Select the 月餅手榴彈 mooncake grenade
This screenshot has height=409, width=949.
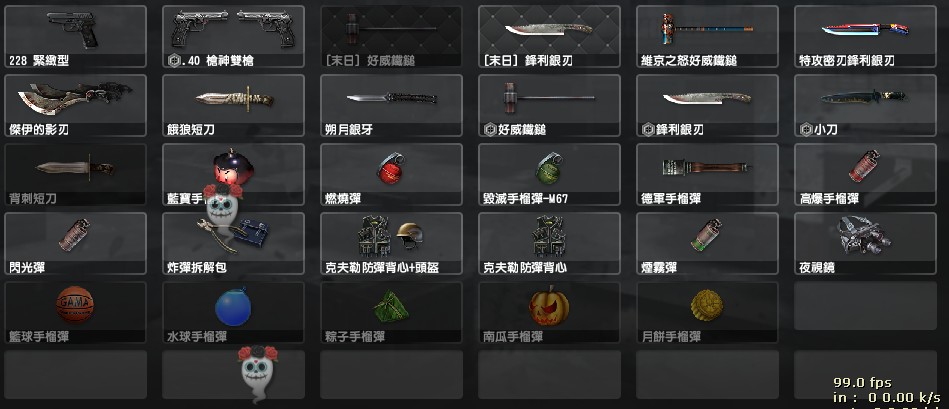707,312
